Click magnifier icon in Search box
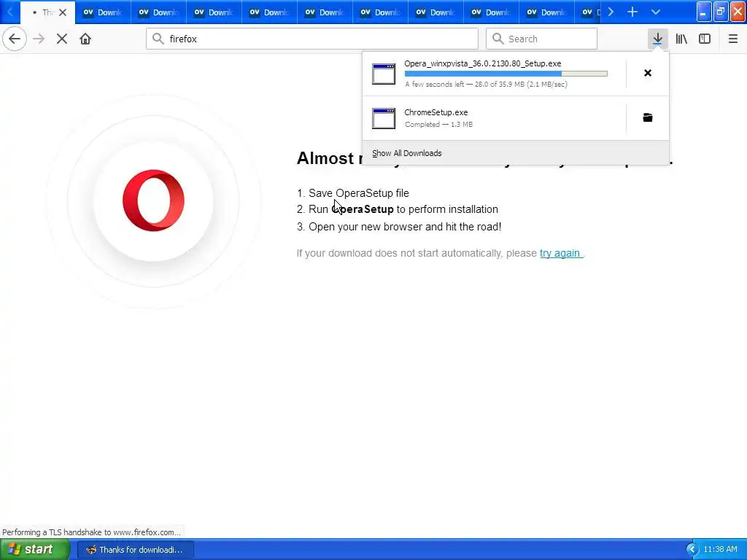Screen dimensions: 747x560 click(x=498, y=39)
